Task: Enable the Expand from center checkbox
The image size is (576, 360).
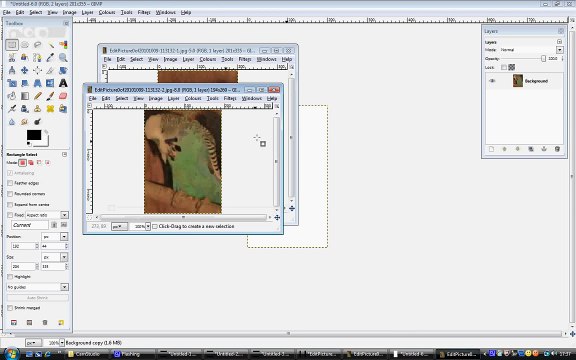Action: click(10, 204)
